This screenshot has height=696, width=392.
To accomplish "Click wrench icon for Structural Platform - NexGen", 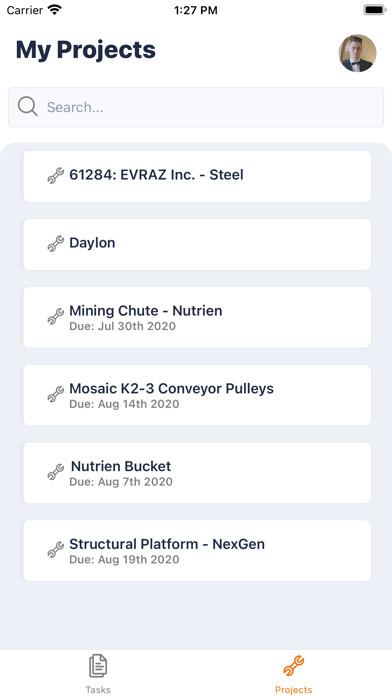I will tap(55, 550).
